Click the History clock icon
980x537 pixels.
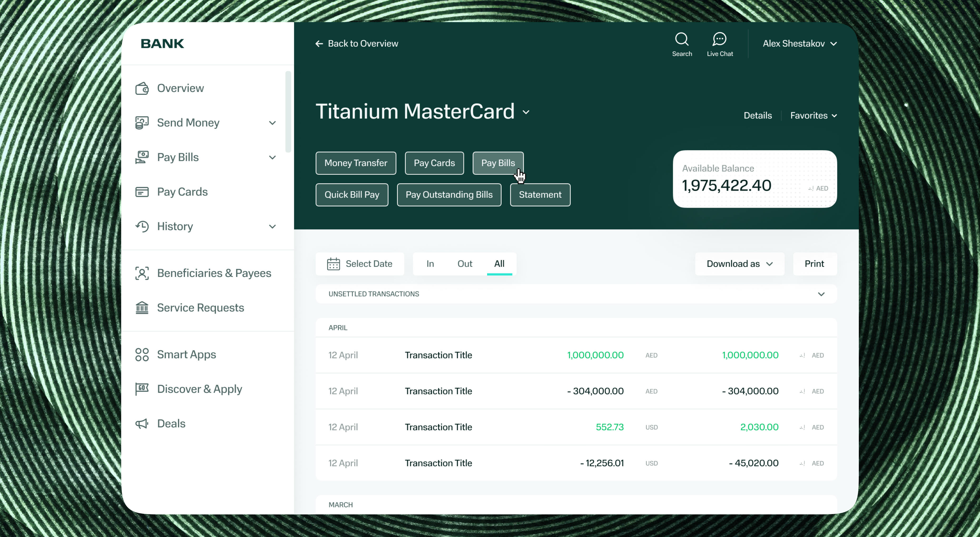pyautogui.click(x=142, y=226)
